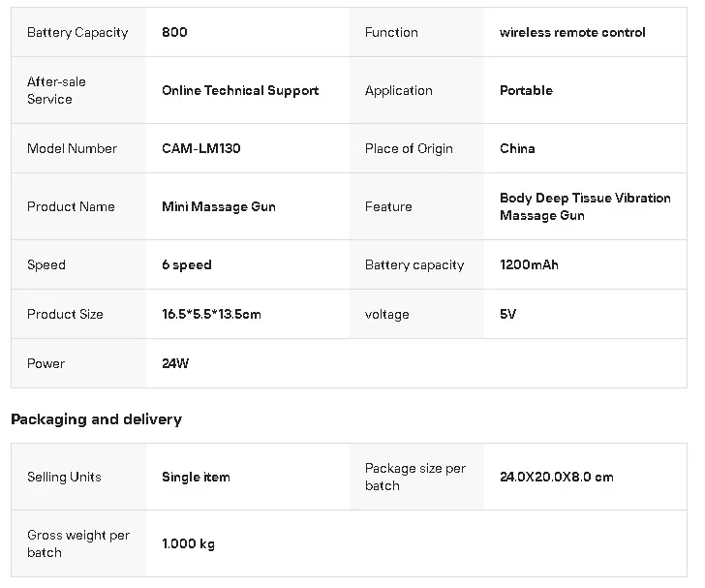This screenshot has height=588, width=705.
Task: Click the Battery Capacity label
Action: [x=77, y=32]
